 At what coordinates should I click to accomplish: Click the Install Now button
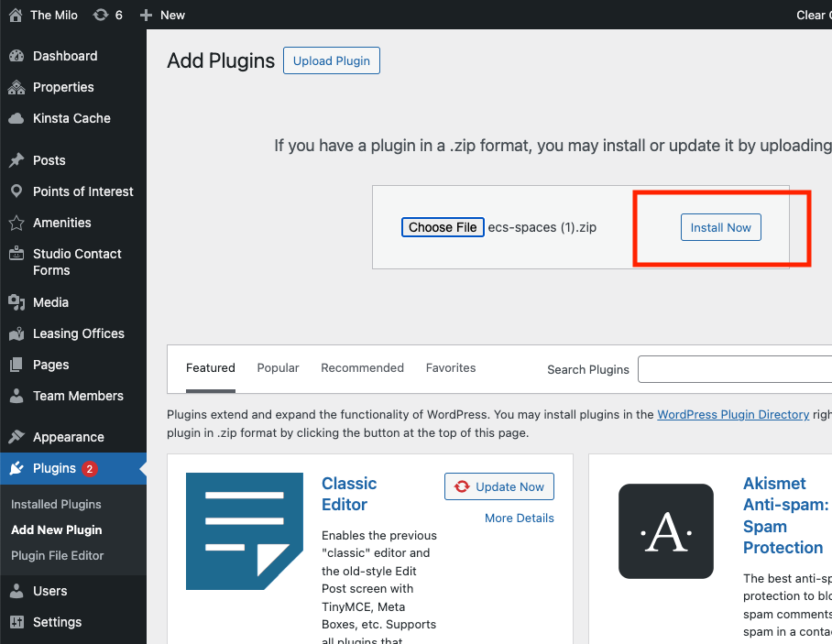[x=720, y=227]
